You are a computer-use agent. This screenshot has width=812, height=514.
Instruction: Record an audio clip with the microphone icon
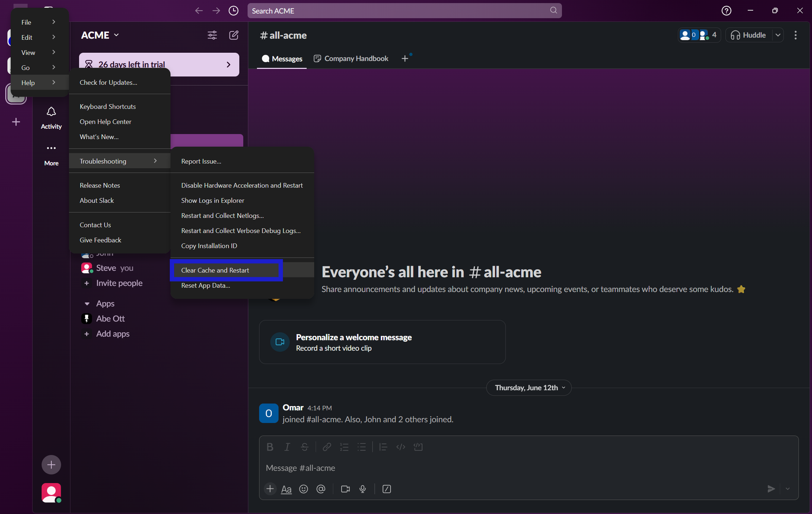(363, 489)
